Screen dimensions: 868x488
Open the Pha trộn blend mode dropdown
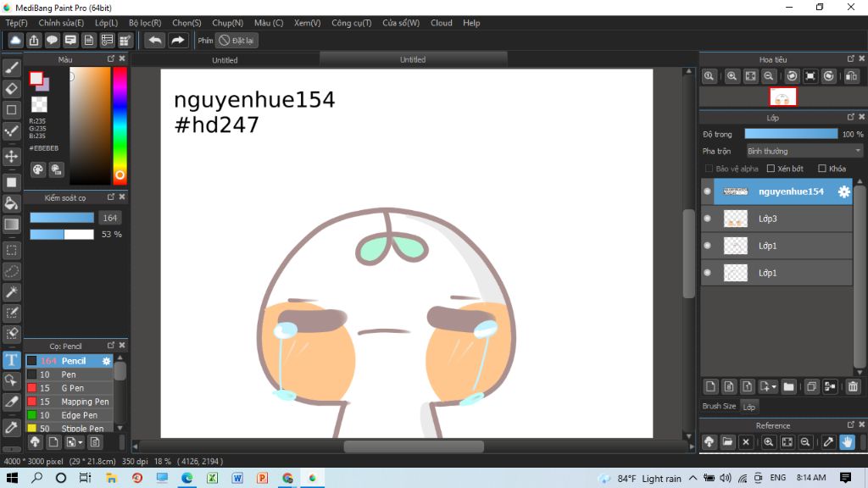click(x=804, y=151)
